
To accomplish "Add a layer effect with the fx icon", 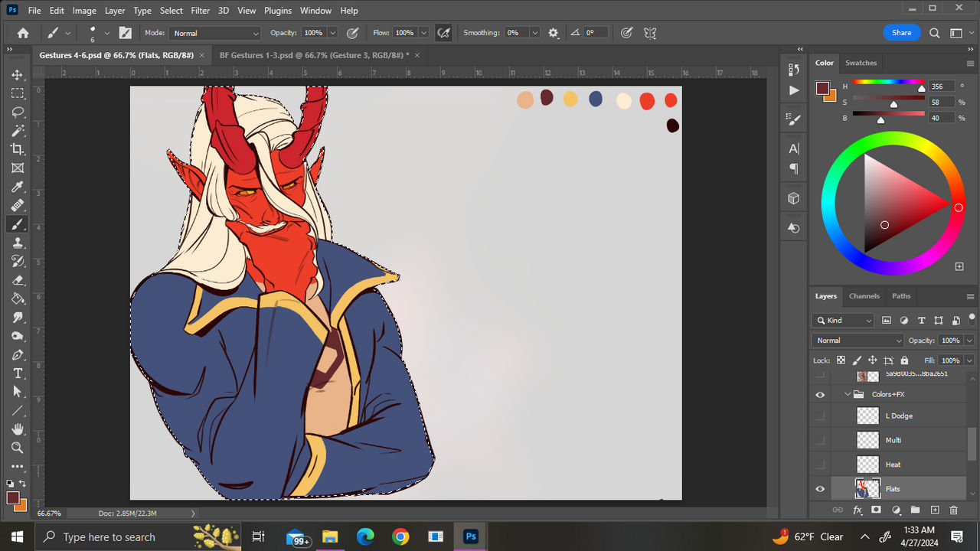I will click(x=857, y=510).
